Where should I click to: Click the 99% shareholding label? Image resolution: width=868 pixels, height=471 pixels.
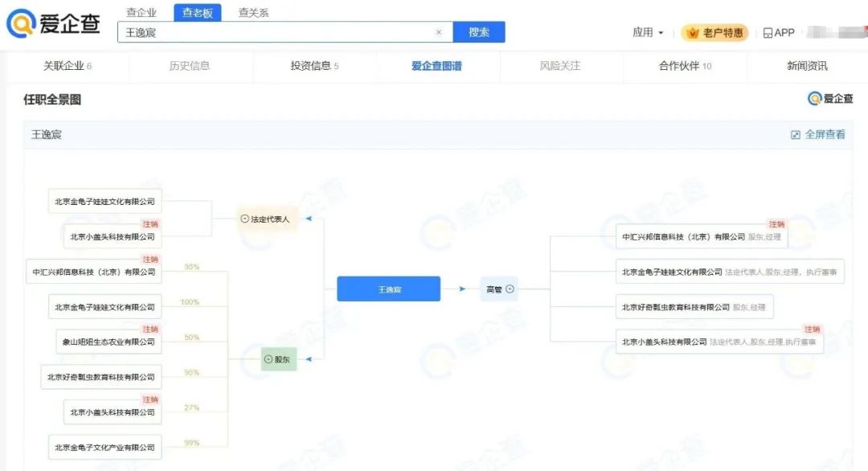tap(191, 443)
